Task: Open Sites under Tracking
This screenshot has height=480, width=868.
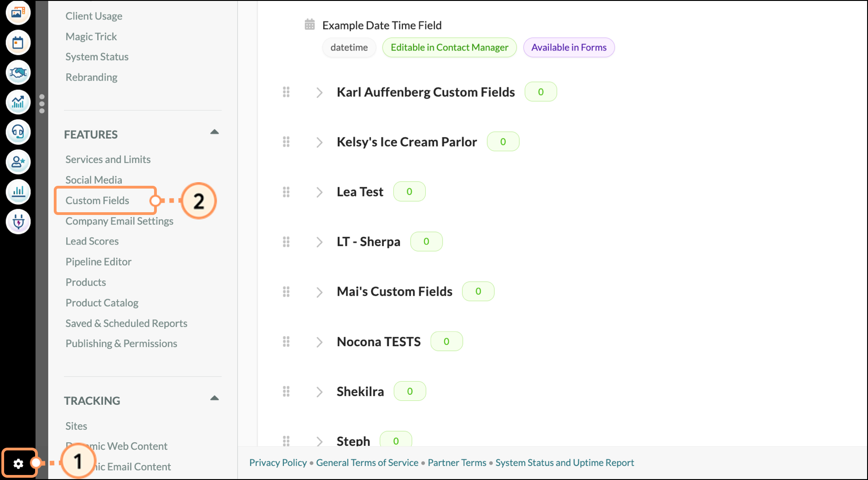Action: pos(76,426)
